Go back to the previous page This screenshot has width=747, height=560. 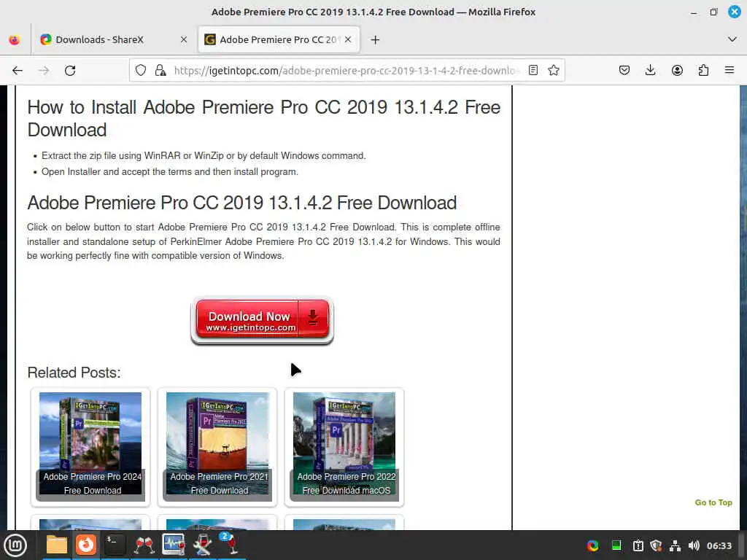pyautogui.click(x=18, y=71)
